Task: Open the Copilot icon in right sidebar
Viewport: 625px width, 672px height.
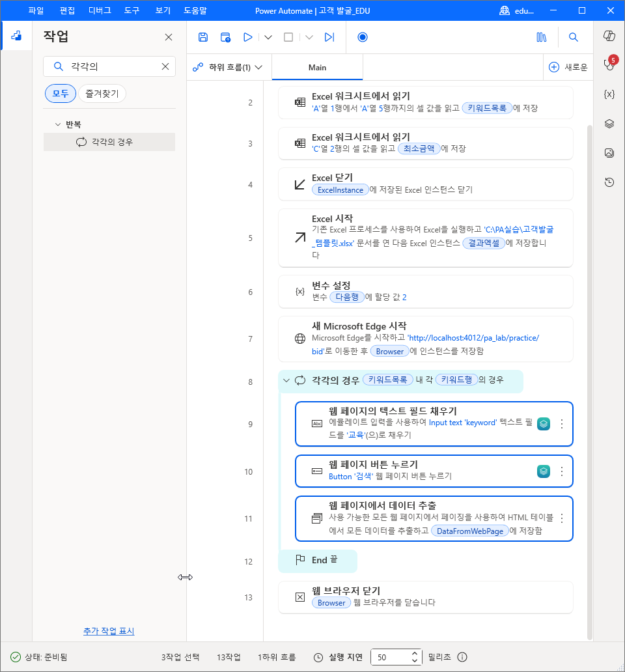Action: (x=609, y=36)
